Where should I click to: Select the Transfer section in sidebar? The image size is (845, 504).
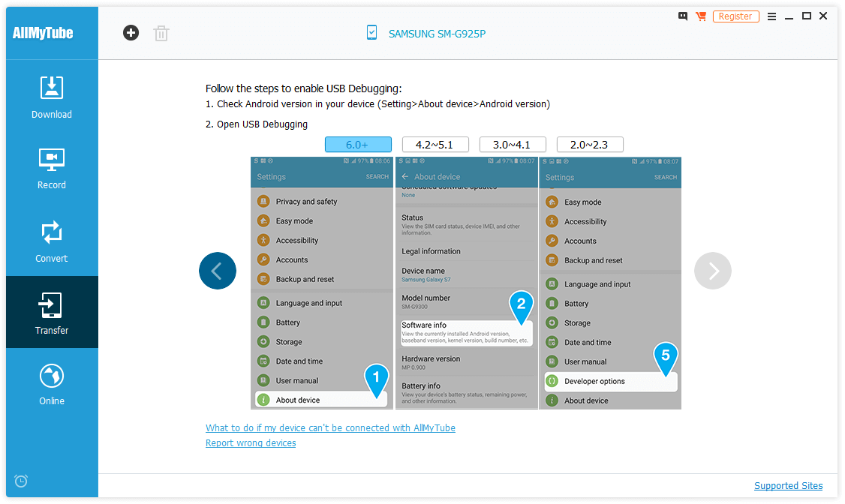pyautogui.click(x=52, y=312)
